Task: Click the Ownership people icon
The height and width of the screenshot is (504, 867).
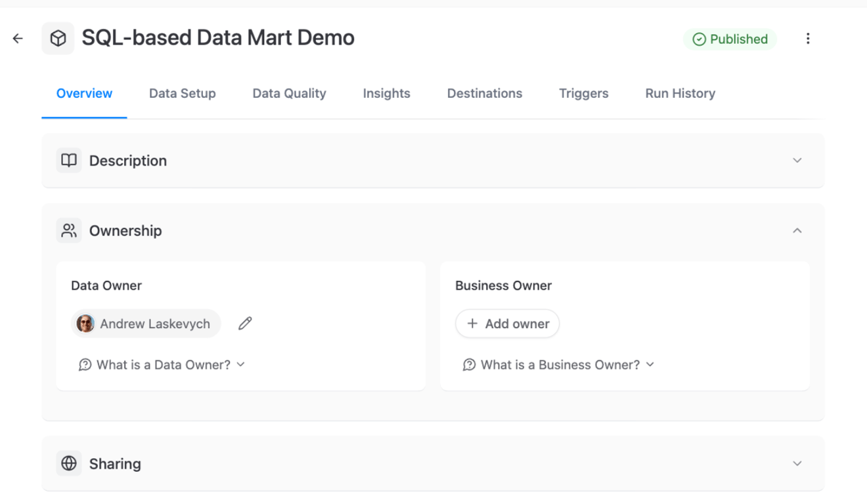Action: 69,230
